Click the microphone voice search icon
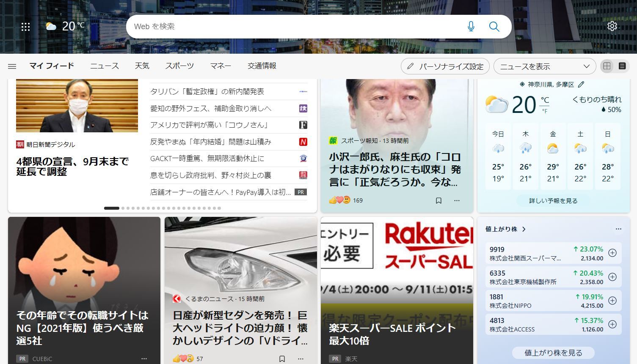The height and width of the screenshot is (364, 637). coord(471,27)
